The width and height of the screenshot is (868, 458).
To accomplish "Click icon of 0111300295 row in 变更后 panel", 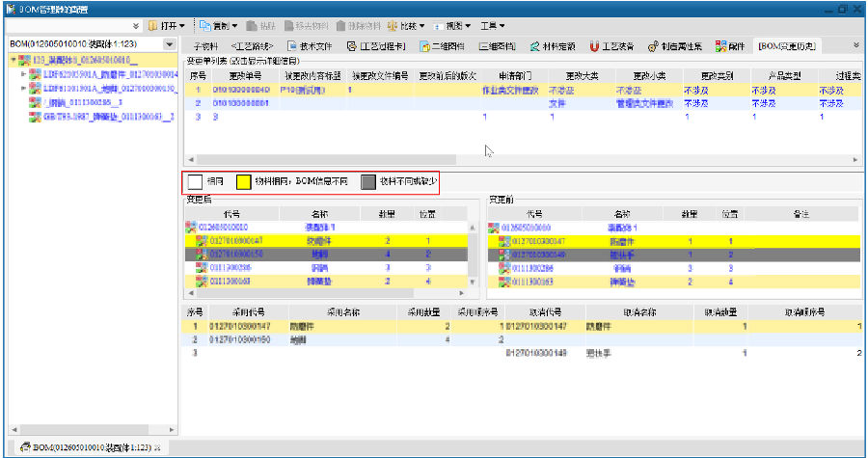I will (203, 268).
